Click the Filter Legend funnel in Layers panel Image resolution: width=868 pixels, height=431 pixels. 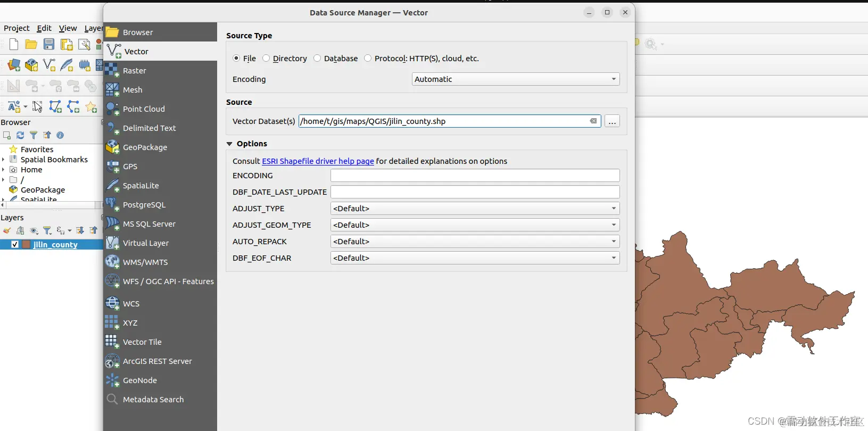47,230
